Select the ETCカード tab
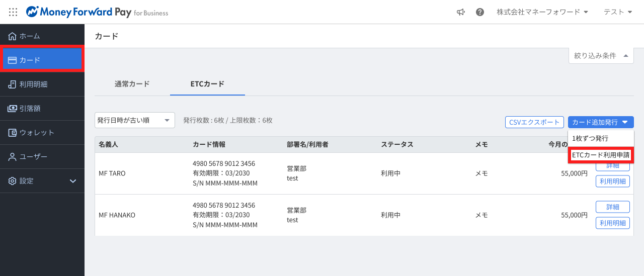 tap(207, 84)
